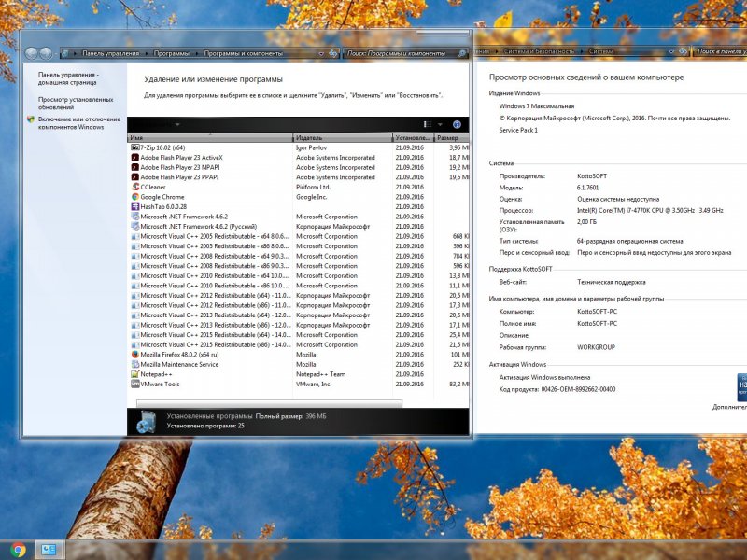Click the magnifier icon in Programs search box
This screenshot has height=560, width=747.
click(x=461, y=53)
